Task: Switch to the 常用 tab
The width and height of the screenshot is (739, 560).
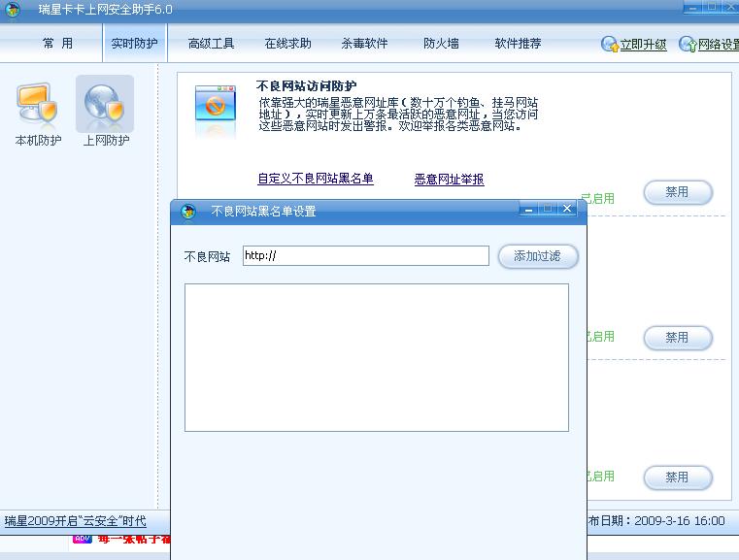Action: (57, 44)
